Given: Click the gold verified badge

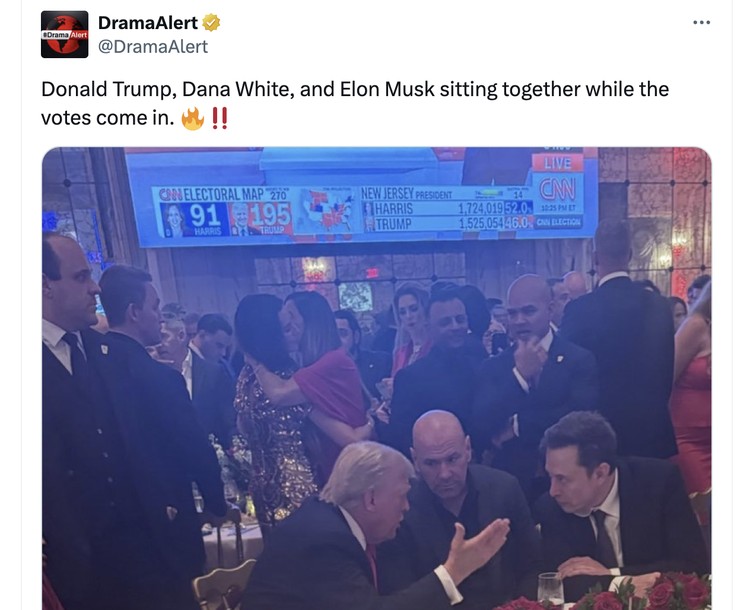Looking at the screenshot, I should [211, 22].
